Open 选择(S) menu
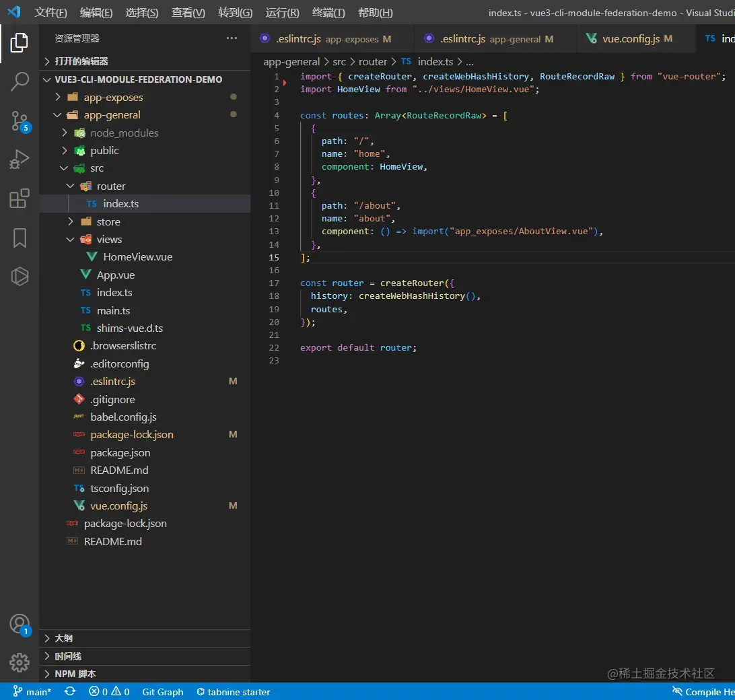Image resolution: width=735 pixels, height=700 pixels. (142, 13)
